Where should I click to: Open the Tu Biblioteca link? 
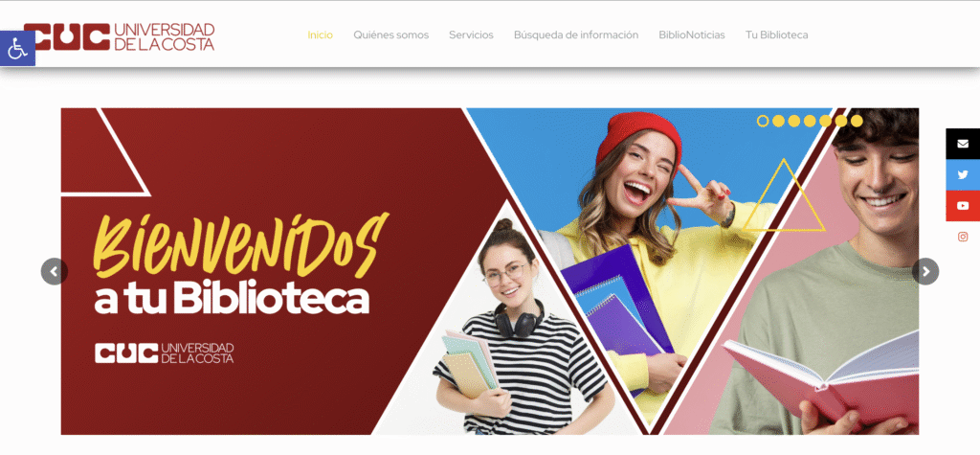point(776,35)
